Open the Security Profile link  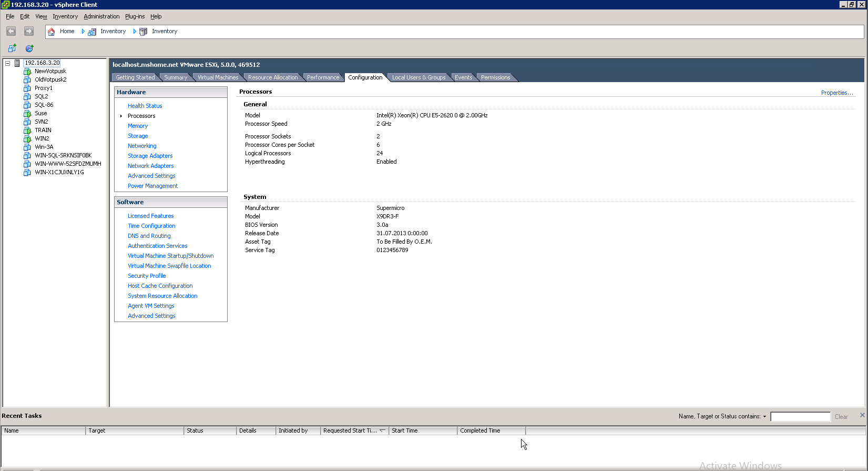(x=147, y=276)
